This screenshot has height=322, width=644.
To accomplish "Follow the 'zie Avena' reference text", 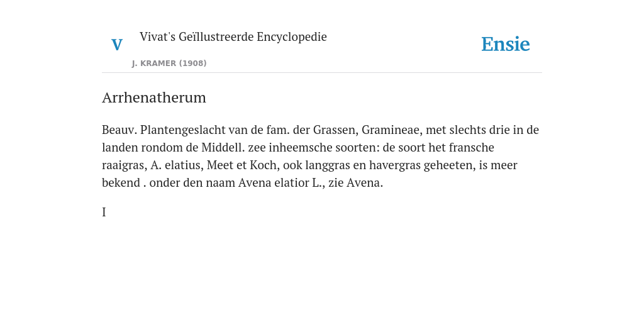I will click(356, 183).
